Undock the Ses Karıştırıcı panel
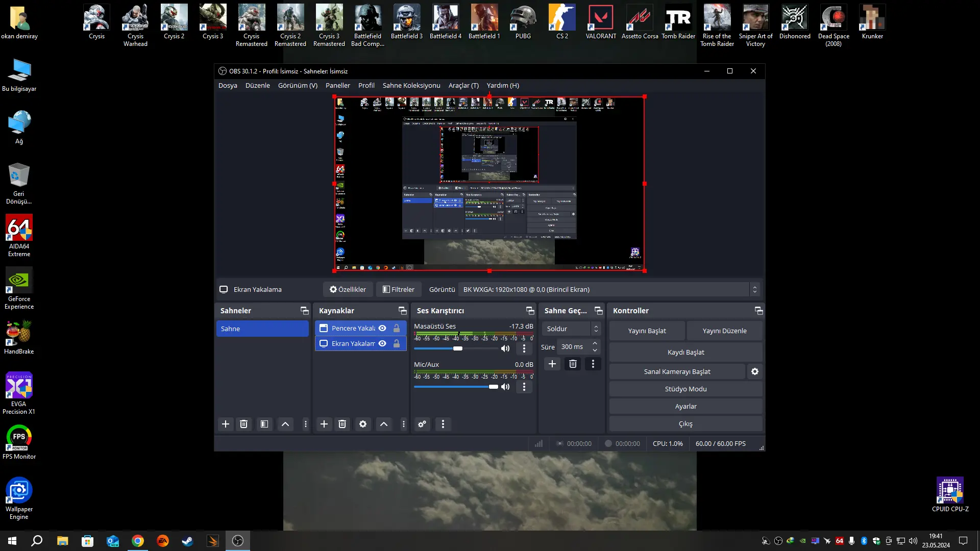Image resolution: width=980 pixels, height=551 pixels. (x=530, y=311)
